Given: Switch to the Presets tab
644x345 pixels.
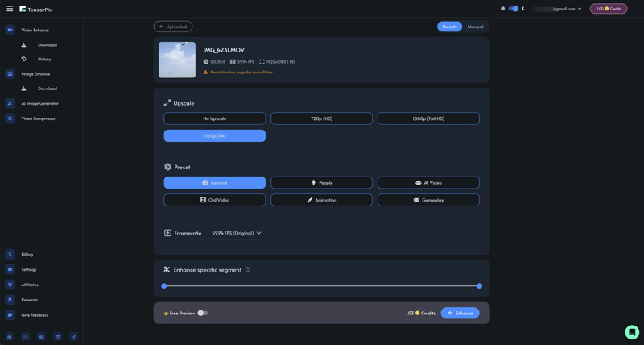Looking at the screenshot, I should click(x=450, y=27).
